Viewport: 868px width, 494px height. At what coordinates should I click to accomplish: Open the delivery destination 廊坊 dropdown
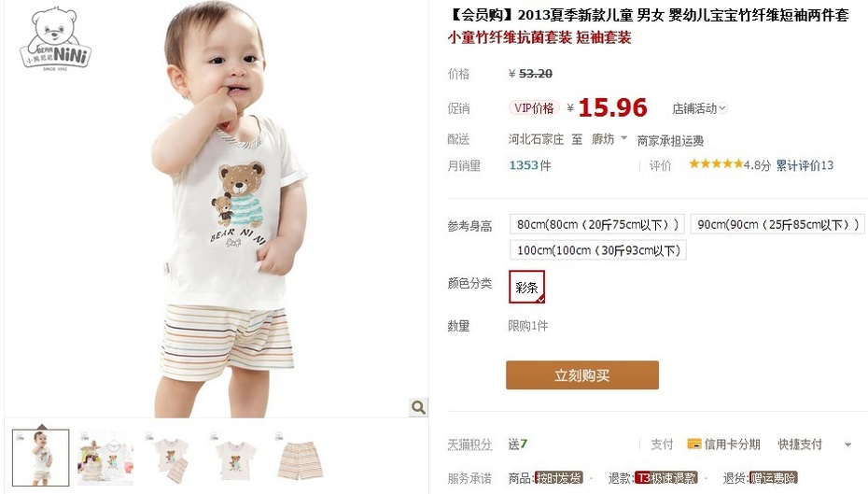609,139
